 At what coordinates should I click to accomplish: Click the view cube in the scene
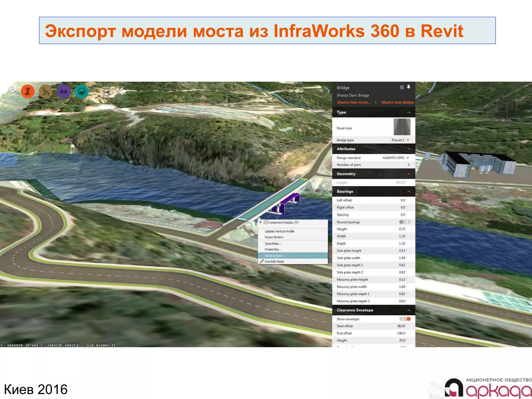(507, 108)
